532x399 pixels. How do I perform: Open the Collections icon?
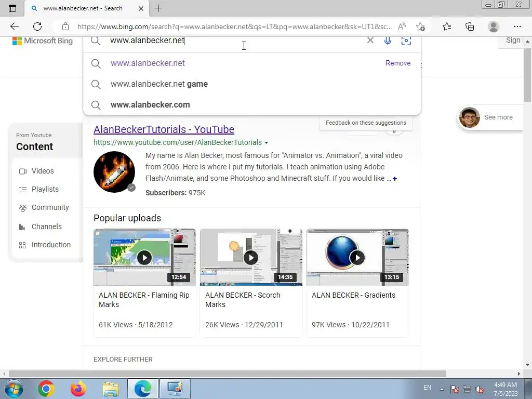[x=470, y=26]
